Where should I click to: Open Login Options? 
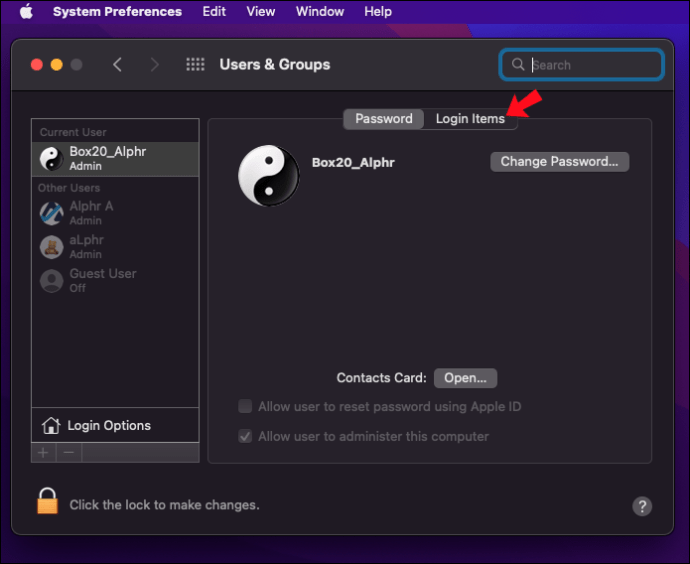115,425
